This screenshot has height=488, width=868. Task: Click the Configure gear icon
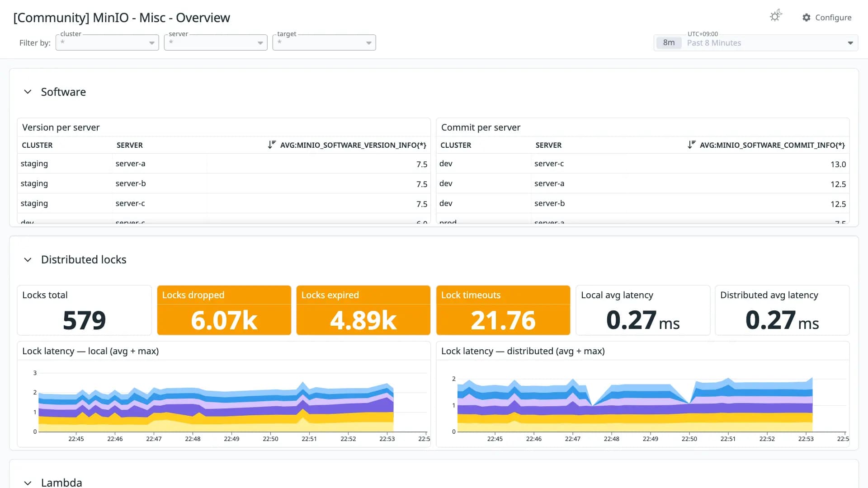point(807,18)
